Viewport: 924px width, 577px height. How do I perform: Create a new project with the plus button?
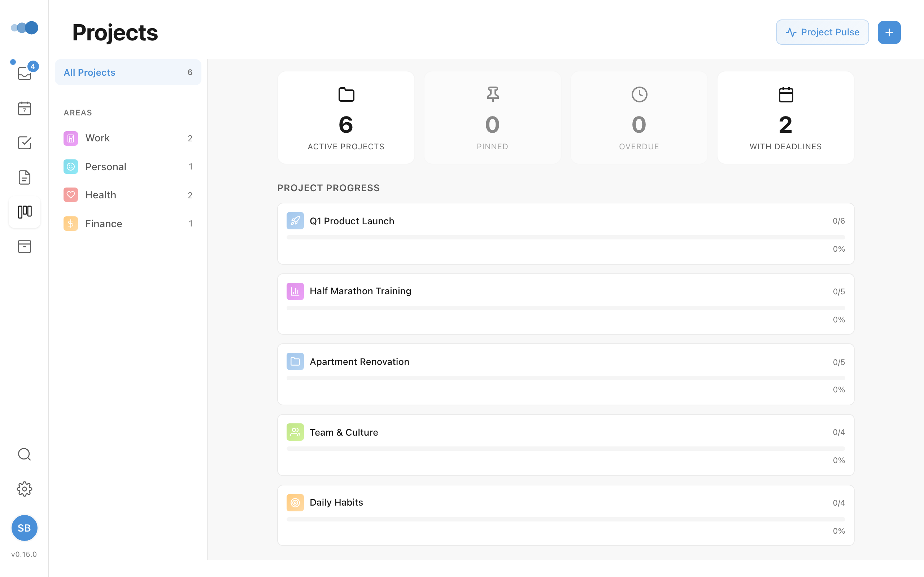click(889, 32)
